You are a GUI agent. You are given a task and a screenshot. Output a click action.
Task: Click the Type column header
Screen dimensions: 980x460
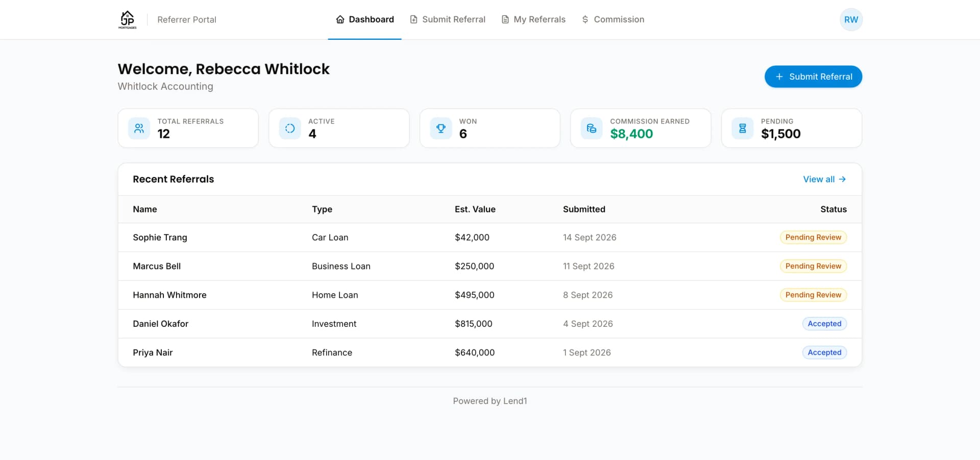[322, 209]
